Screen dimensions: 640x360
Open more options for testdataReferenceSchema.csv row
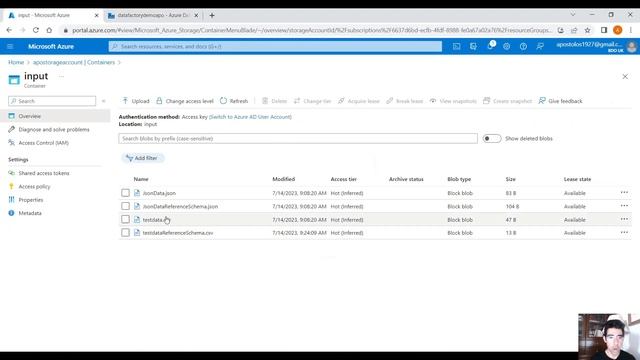point(624,233)
